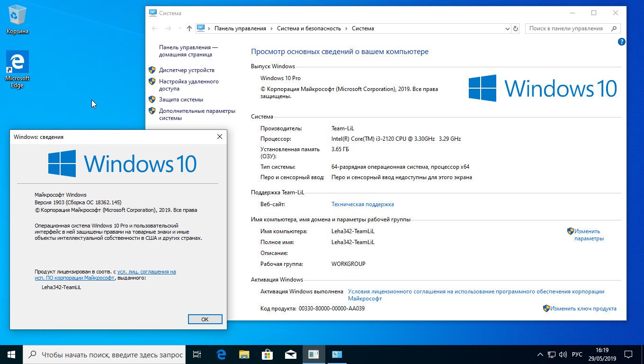
Task: Open the address bar history dropdown
Action: tap(508, 28)
